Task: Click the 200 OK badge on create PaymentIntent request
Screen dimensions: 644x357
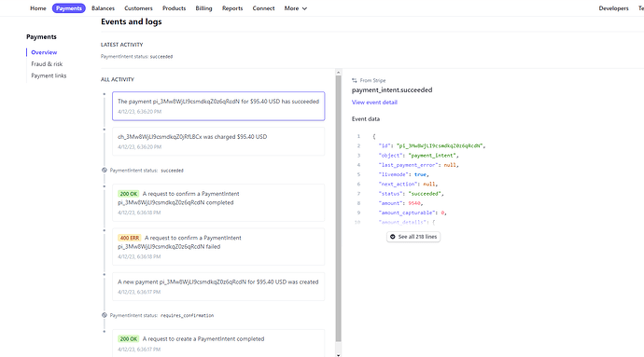Action: point(129,339)
